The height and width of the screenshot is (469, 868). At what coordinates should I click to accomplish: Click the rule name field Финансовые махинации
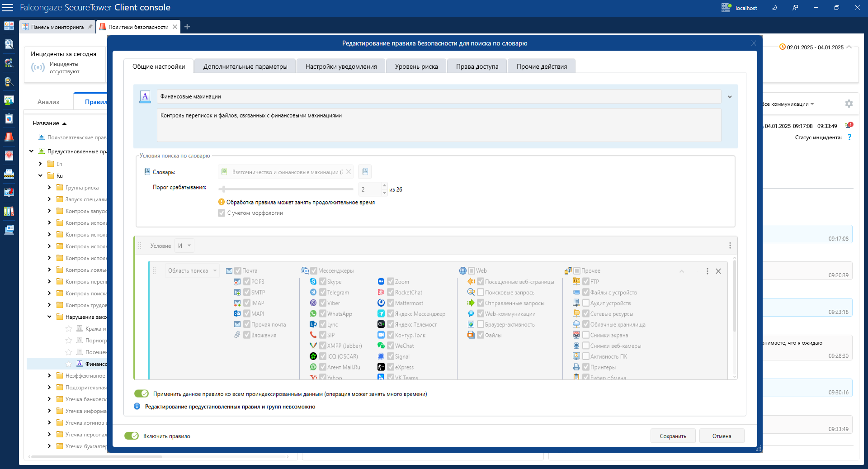tap(439, 96)
